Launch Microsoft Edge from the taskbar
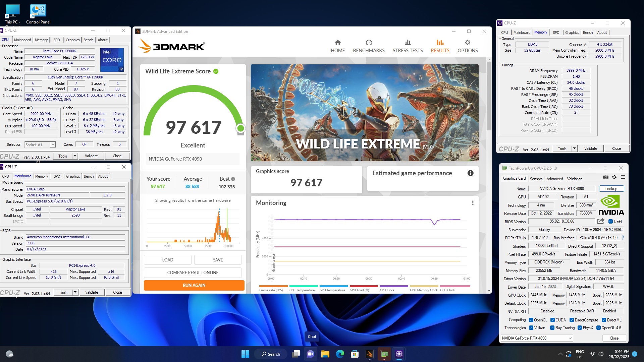This screenshot has width=644, height=362. tap(340, 354)
